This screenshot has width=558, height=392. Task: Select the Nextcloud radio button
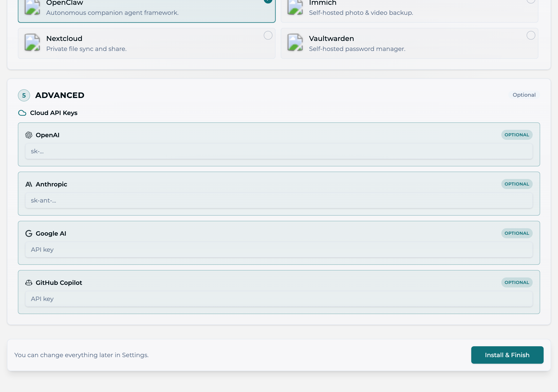[x=268, y=35]
